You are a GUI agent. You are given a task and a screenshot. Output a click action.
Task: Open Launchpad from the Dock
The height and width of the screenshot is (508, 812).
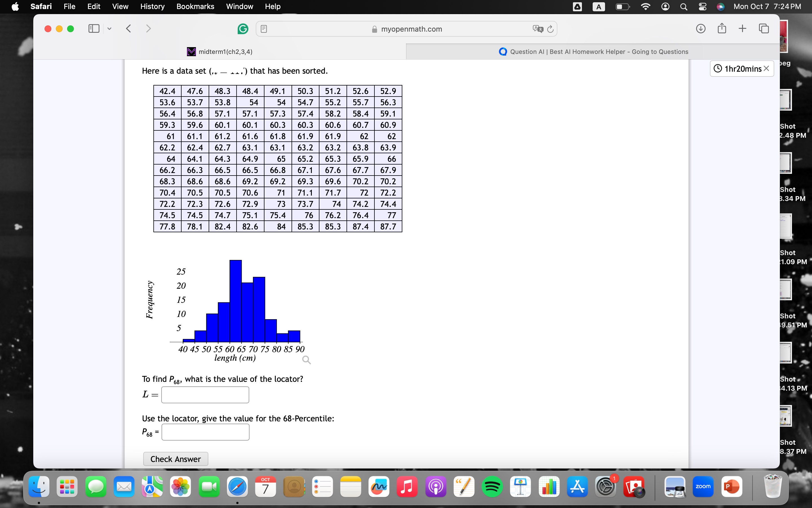pos(67,487)
